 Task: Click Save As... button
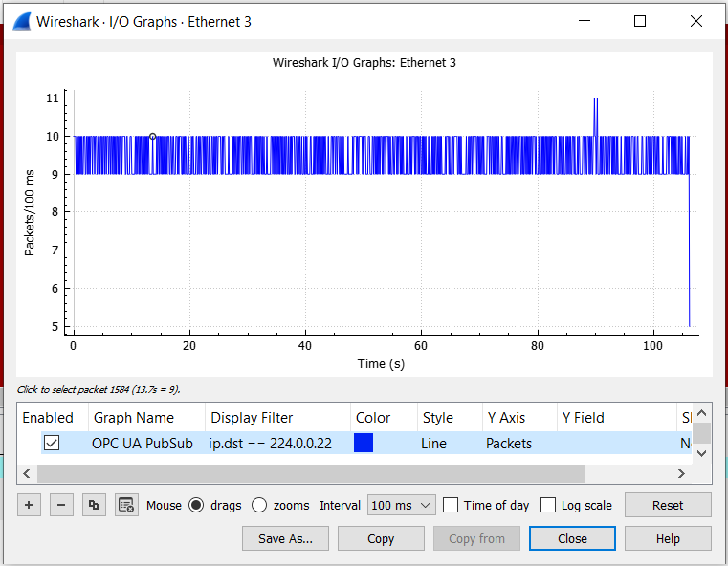click(x=285, y=538)
